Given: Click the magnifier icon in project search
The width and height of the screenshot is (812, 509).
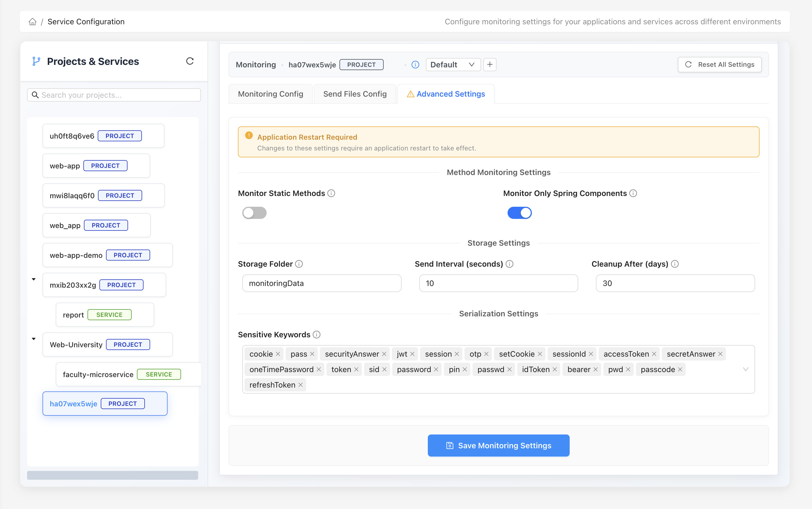Looking at the screenshot, I should tap(35, 95).
